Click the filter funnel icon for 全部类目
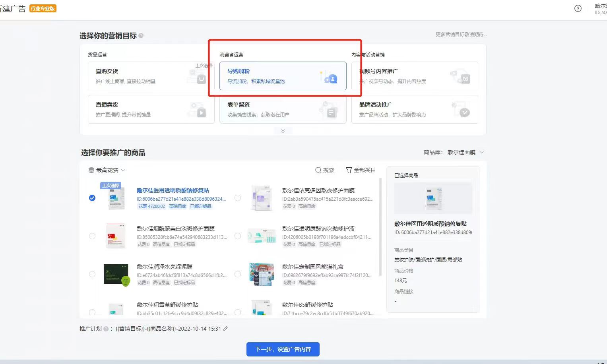The image size is (607, 364). [349, 170]
